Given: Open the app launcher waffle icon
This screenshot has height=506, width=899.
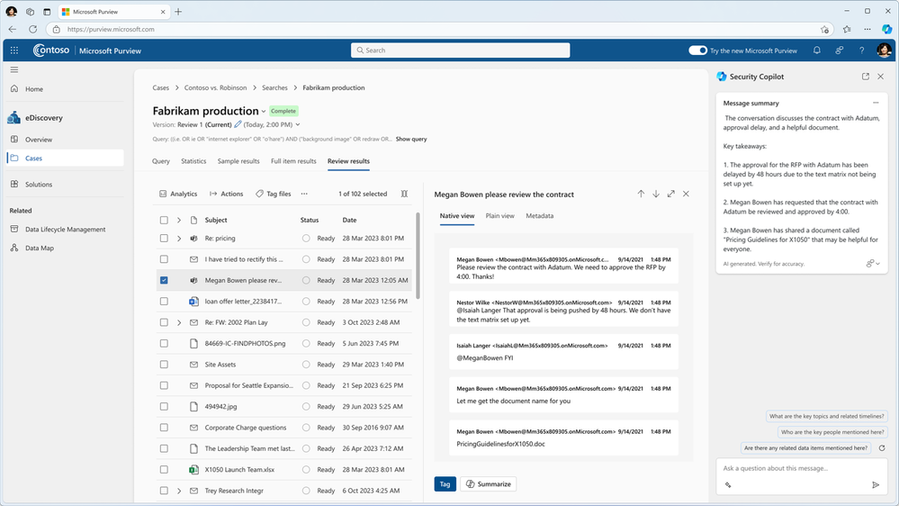Looking at the screenshot, I should tap(14, 50).
